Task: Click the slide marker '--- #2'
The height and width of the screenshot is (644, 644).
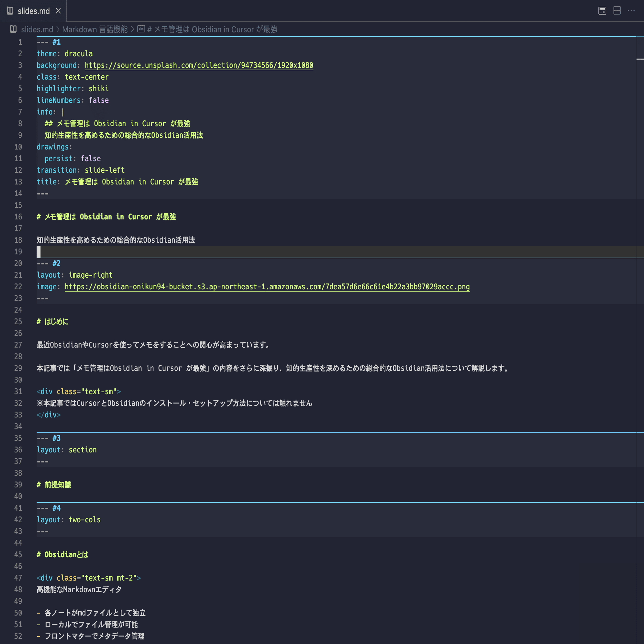Action: (49, 263)
